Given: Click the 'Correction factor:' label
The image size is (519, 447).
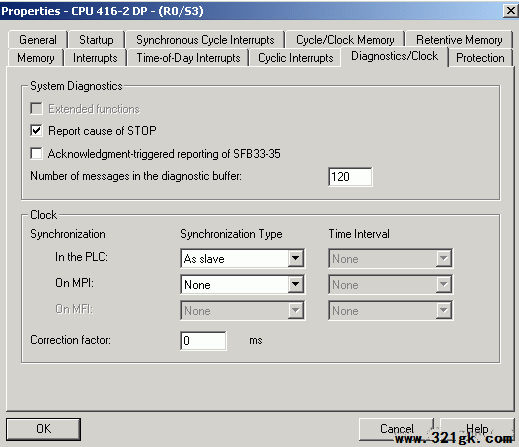Looking at the screenshot, I should (x=70, y=340).
